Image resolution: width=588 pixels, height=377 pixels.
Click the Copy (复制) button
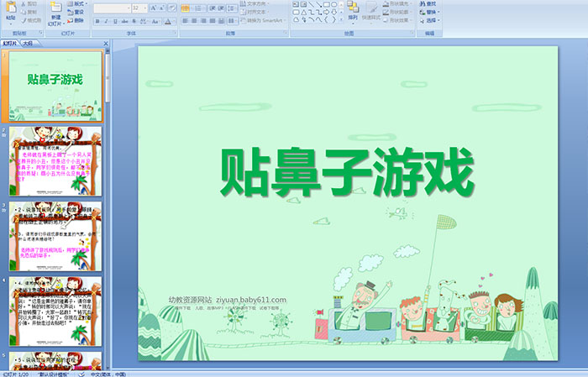pyautogui.click(x=29, y=12)
